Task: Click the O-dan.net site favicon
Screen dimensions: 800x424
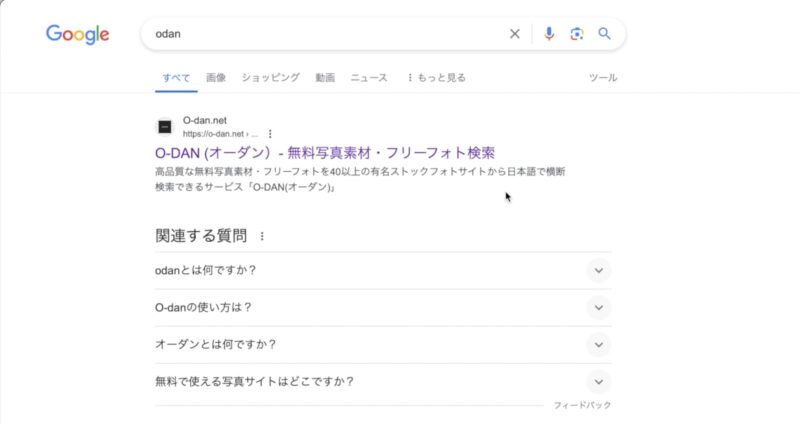Action: click(165, 127)
